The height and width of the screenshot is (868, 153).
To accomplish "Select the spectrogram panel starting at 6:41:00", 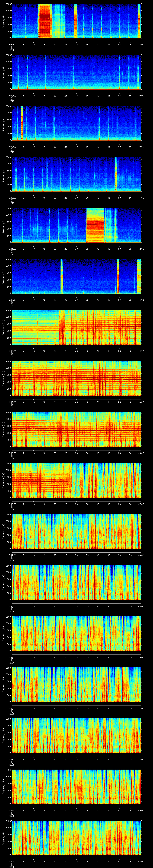I will [x=77, y=225].
